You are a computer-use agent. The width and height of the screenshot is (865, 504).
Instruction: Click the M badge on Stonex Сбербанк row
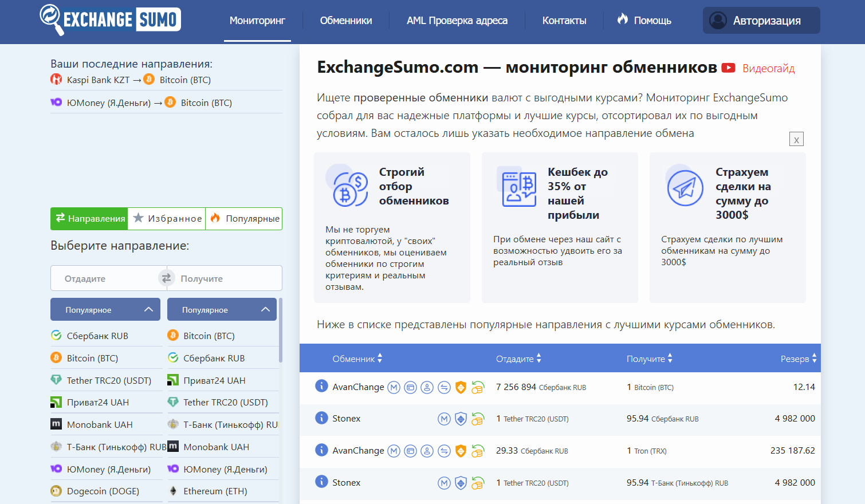click(x=444, y=419)
